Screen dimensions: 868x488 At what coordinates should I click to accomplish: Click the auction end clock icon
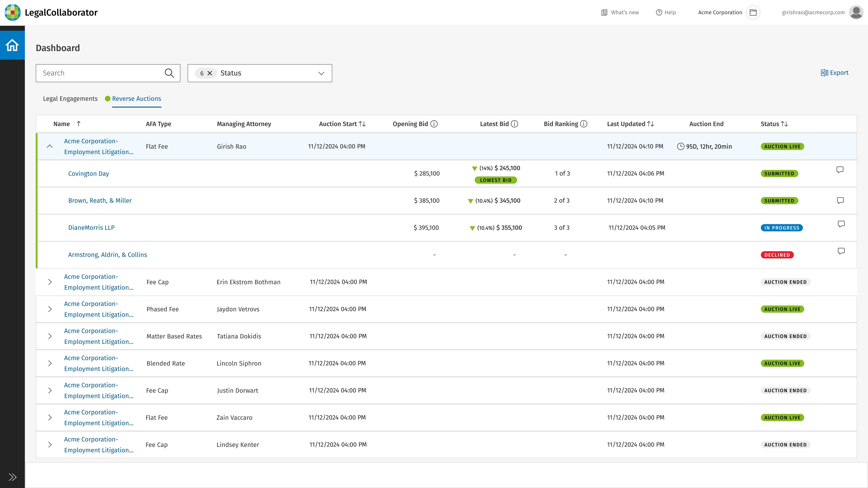[x=681, y=146]
